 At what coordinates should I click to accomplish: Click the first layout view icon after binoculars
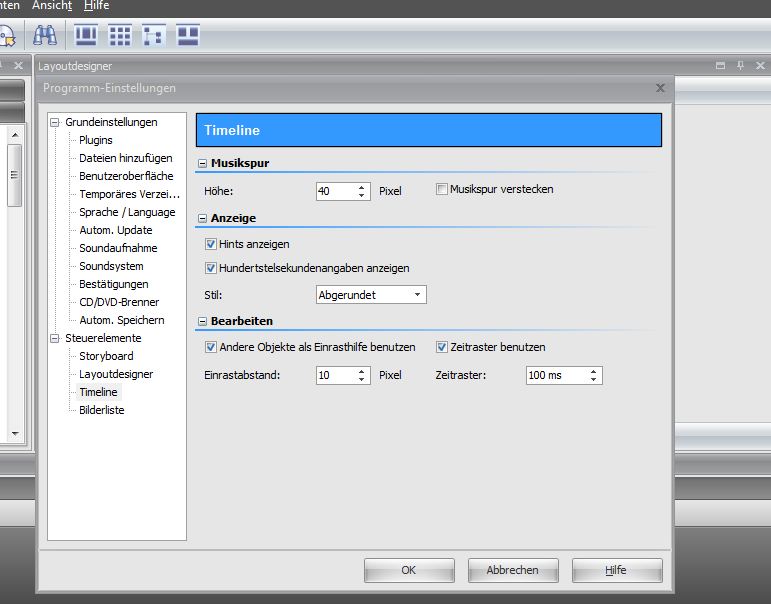coord(87,36)
